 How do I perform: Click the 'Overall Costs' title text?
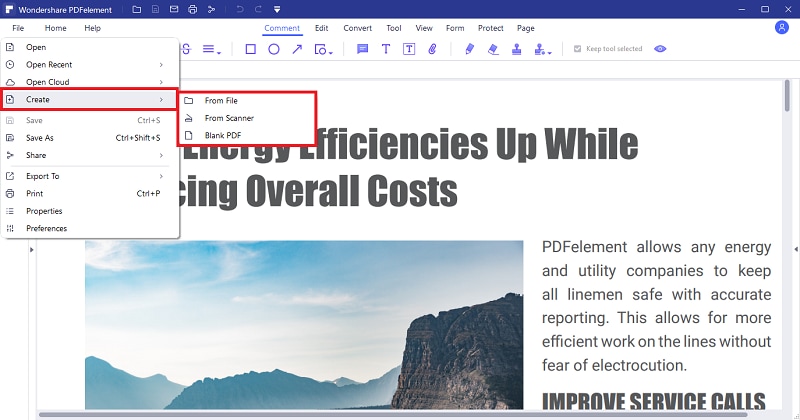[x=351, y=191]
